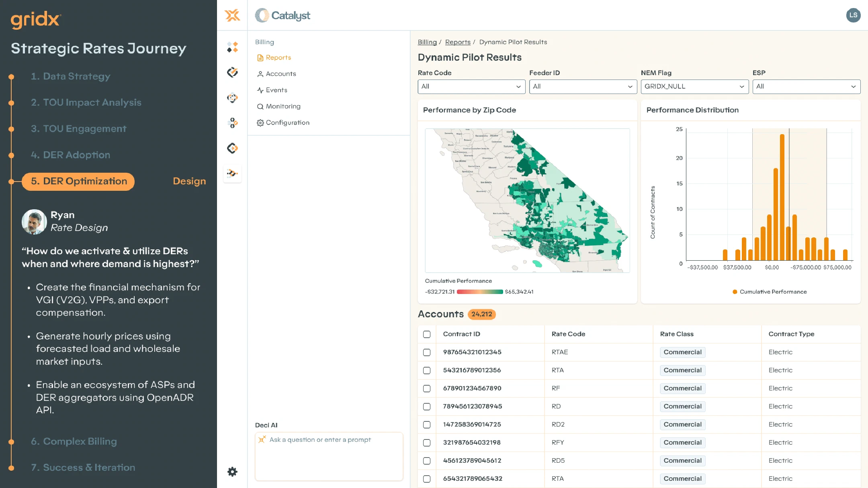
Task: Click the orange GridX logo icon in the top bar
Action: pyautogui.click(x=232, y=15)
